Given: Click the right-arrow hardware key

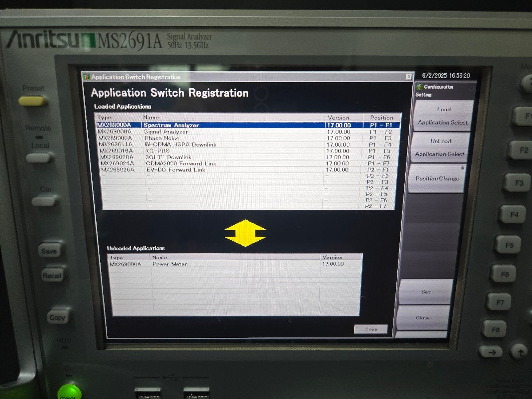Looking at the screenshot, I should (x=490, y=352).
